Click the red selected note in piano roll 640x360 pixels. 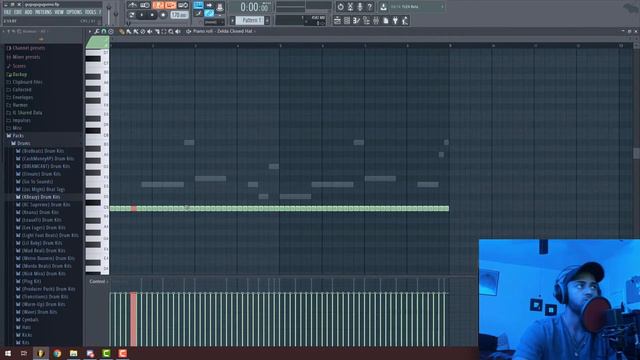point(133,209)
